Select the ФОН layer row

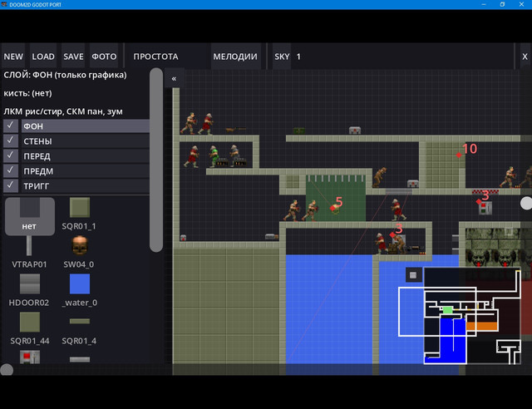(85, 126)
